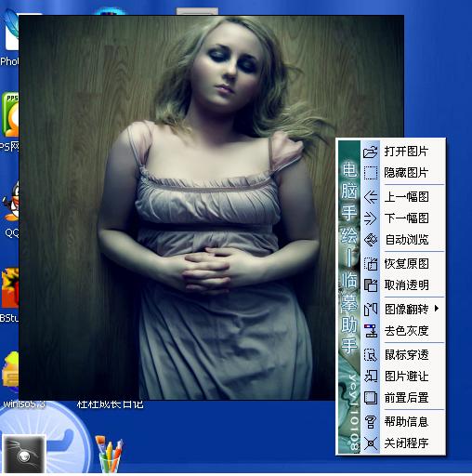Click 关闭程序 to exit the program
Image resolution: width=472 pixels, height=476 pixels.
click(403, 443)
